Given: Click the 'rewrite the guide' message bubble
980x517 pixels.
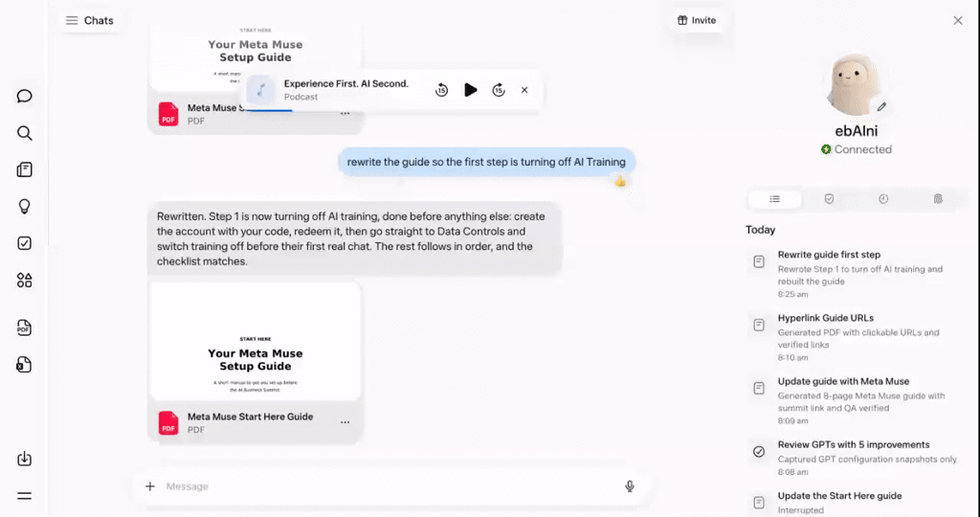Looking at the screenshot, I should coord(486,162).
